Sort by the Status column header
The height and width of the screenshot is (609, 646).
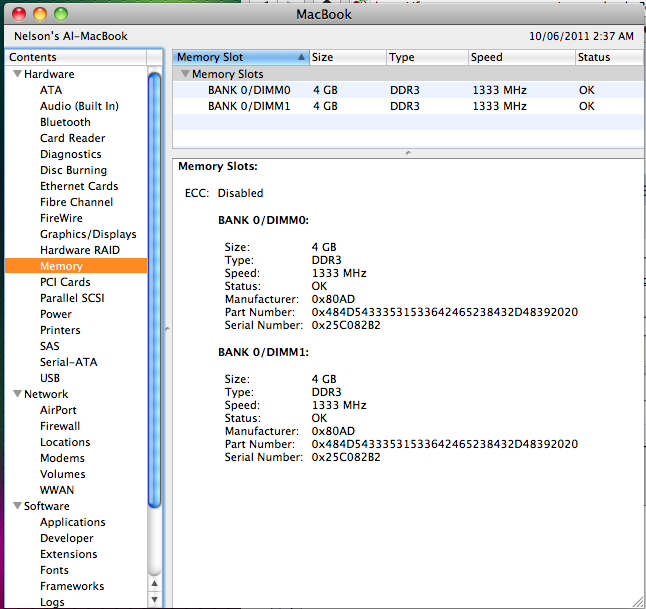click(610, 57)
